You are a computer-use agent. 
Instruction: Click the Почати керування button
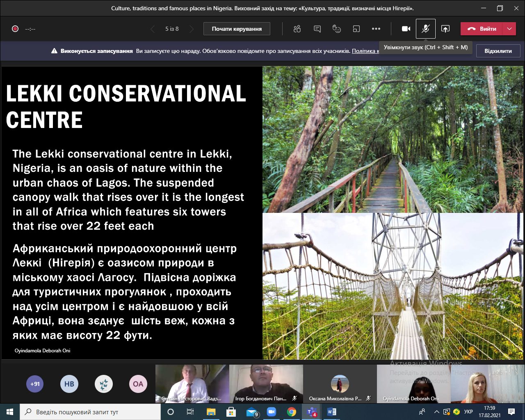tap(237, 29)
